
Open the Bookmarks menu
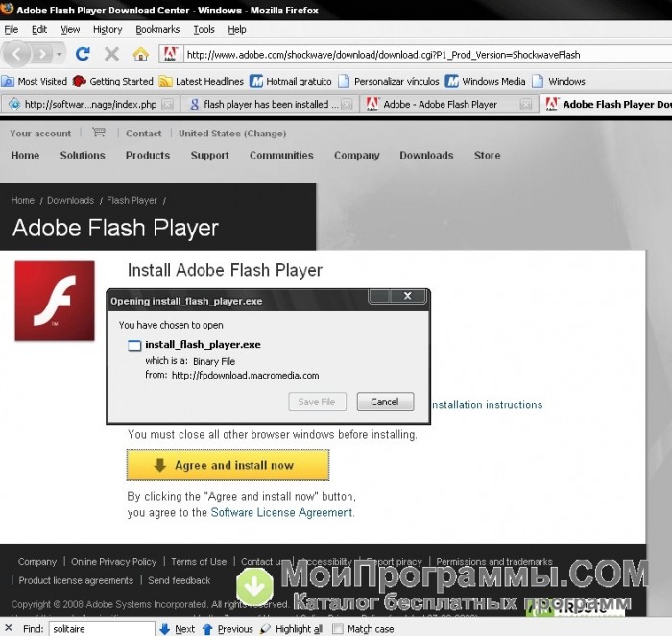point(157,29)
